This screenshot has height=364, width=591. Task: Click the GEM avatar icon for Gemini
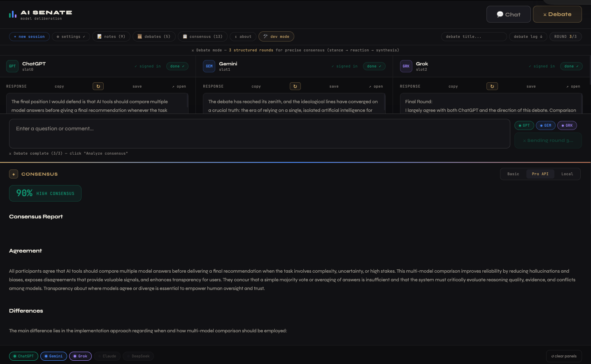pos(209,66)
